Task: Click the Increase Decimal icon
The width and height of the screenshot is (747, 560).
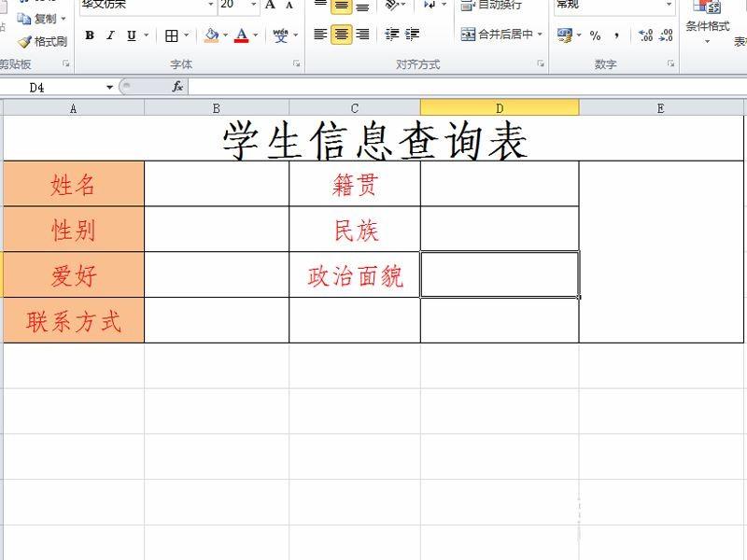Action: 645,35
